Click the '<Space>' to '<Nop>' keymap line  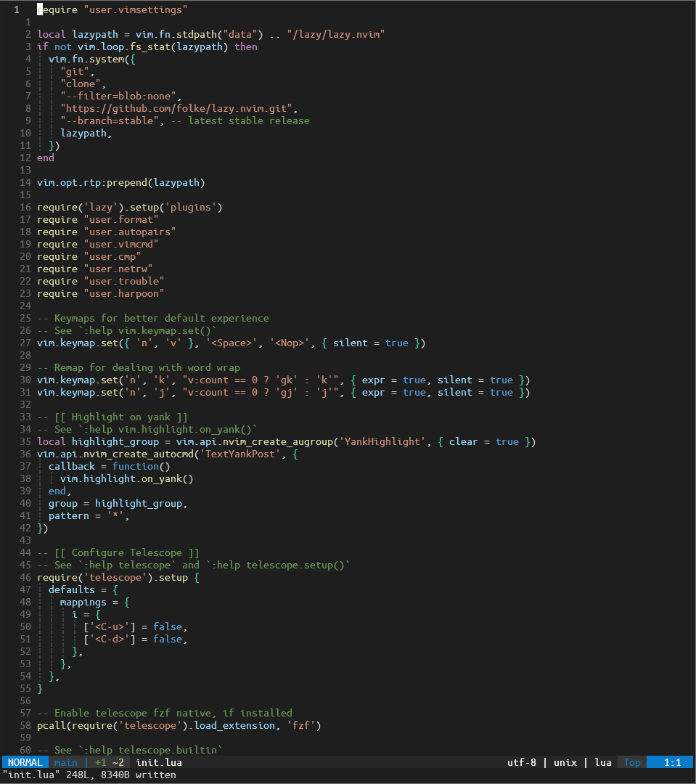(231, 343)
